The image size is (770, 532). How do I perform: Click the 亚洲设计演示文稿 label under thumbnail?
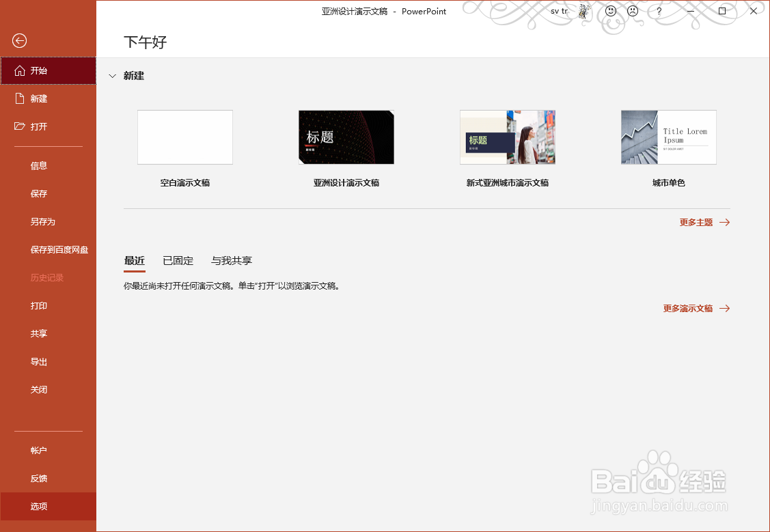click(346, 182)
